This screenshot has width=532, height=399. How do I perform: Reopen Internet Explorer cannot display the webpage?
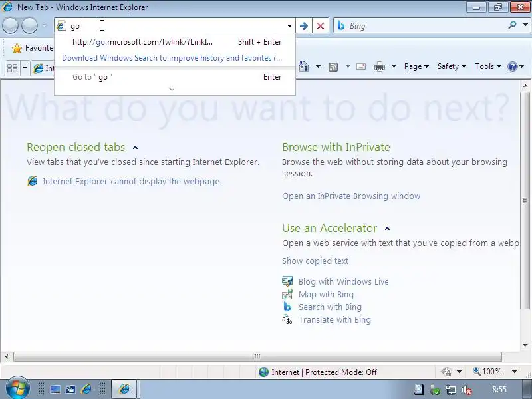coord(131,181)
